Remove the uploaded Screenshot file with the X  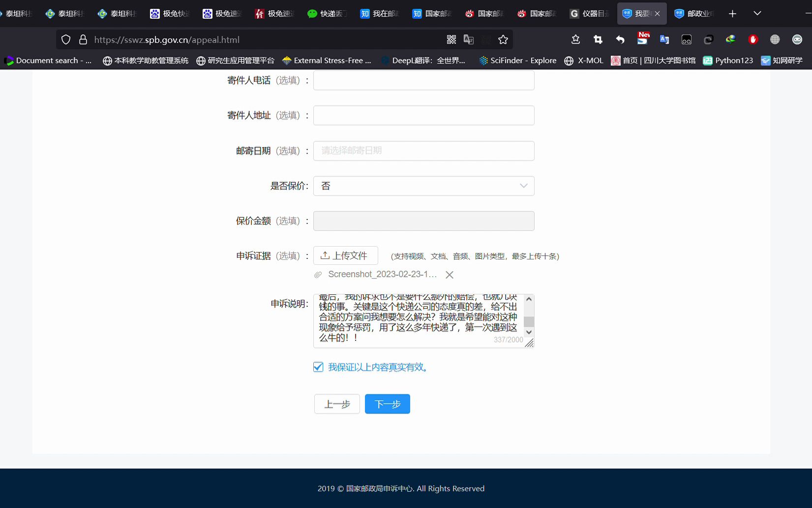click(450, 275)
